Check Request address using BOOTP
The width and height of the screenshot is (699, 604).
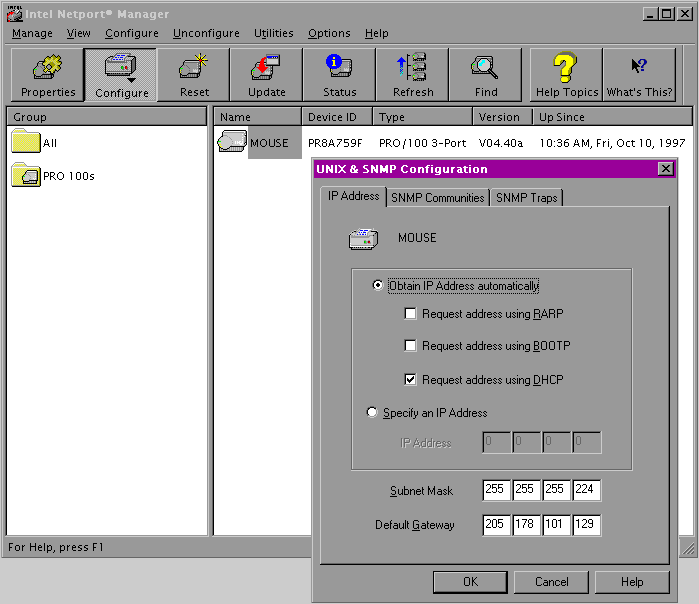(410, 347)
